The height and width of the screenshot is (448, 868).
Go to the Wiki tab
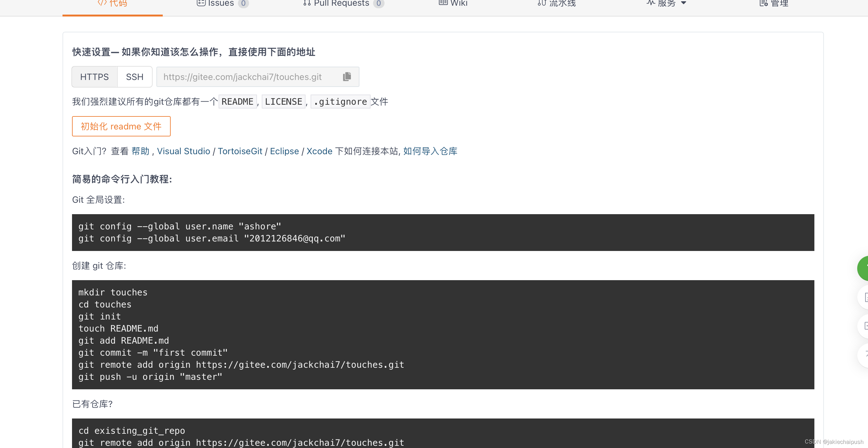click(453, 4)
